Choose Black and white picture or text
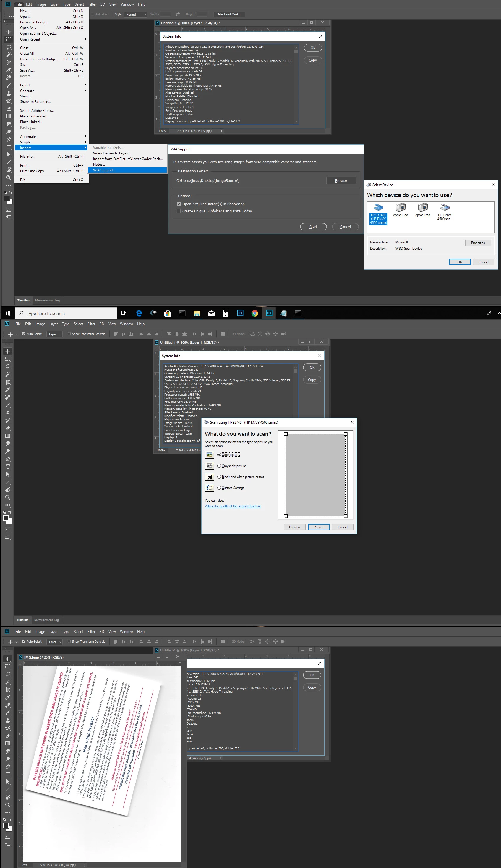Screen dimensions: 501x868 click(219, 477)
